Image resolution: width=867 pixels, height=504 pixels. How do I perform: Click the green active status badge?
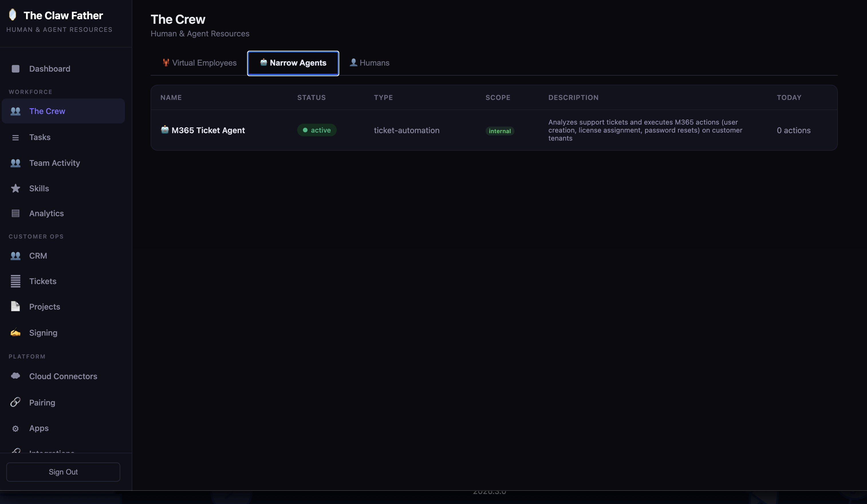coord(317,130)
